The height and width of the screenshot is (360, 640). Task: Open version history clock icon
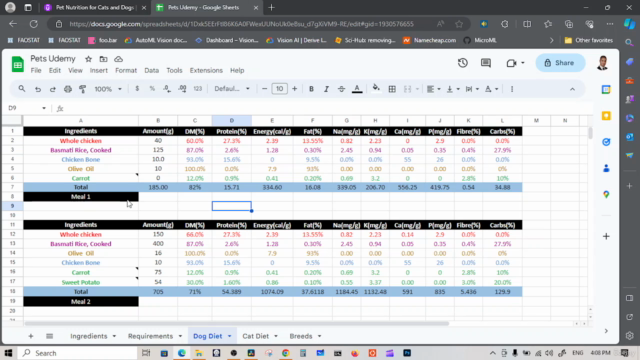pyautogui.click(x=462, y=63)
